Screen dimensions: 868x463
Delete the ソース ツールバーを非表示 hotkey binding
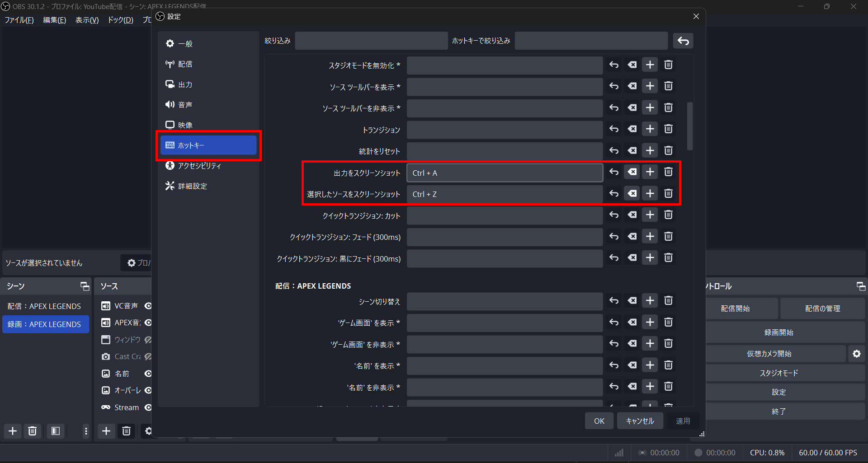[668, 108]
